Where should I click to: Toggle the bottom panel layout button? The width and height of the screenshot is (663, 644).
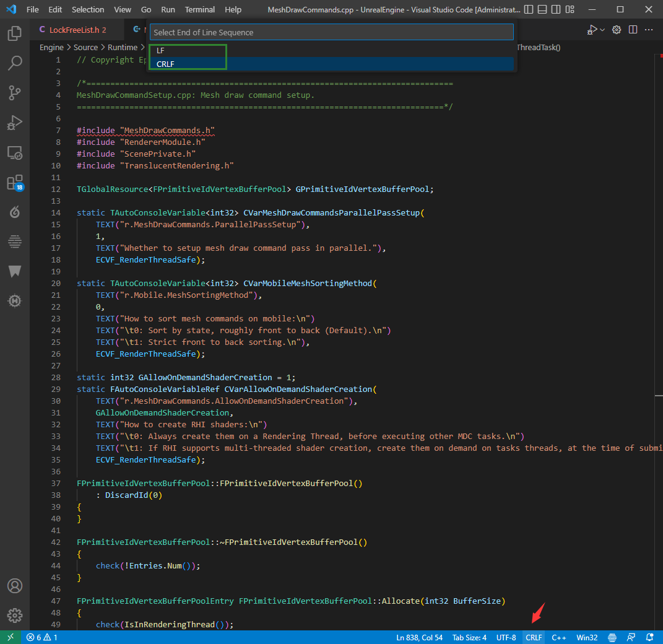[x=542, y=10]
